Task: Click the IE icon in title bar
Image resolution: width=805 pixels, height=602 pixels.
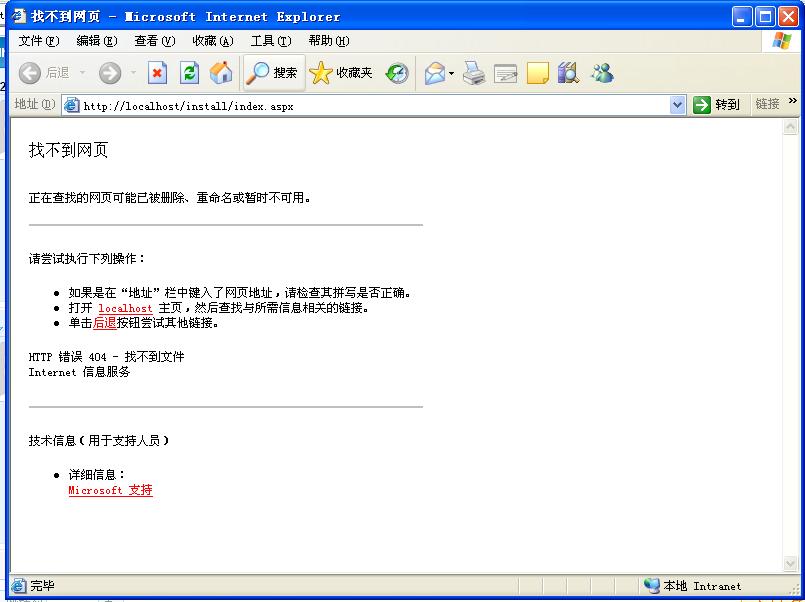Action: point(19,16)
